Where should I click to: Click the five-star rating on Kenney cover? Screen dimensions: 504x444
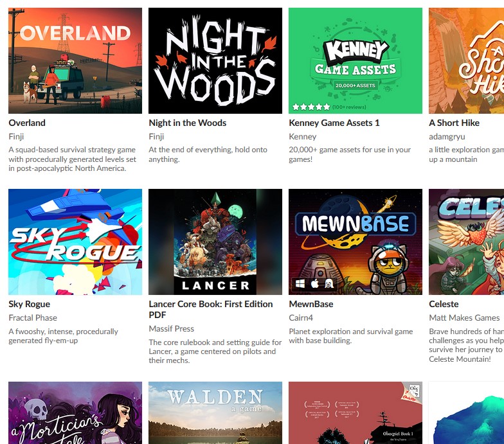pyautogui.click(x=311, y=107)
